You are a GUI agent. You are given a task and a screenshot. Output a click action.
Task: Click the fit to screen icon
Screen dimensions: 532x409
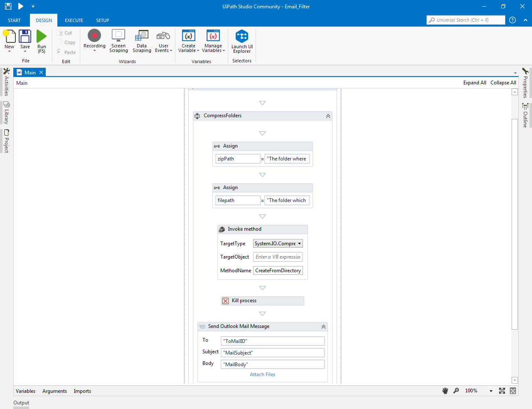tap(502, 391)
